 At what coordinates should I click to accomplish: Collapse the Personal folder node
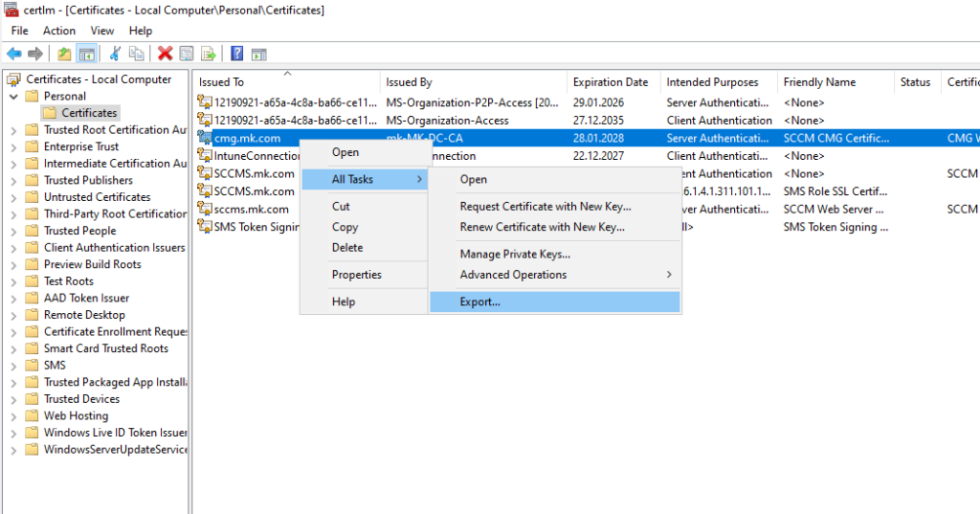[13, 96]
